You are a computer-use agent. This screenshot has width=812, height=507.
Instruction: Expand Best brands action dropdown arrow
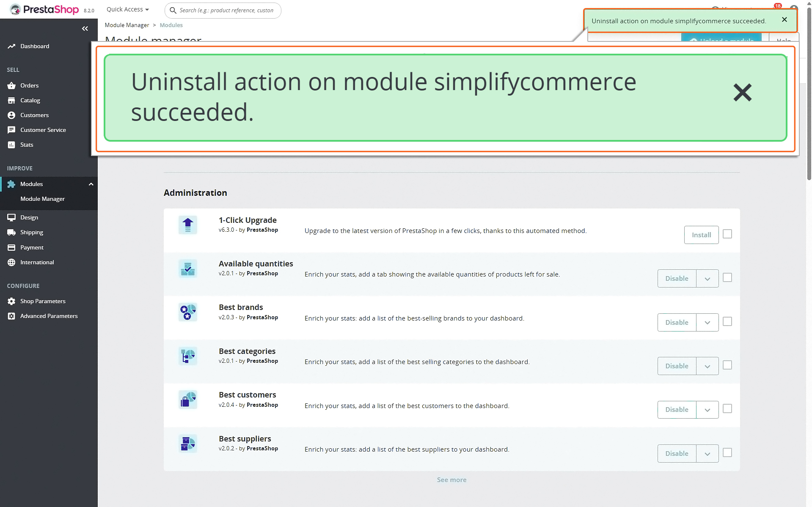707,323
